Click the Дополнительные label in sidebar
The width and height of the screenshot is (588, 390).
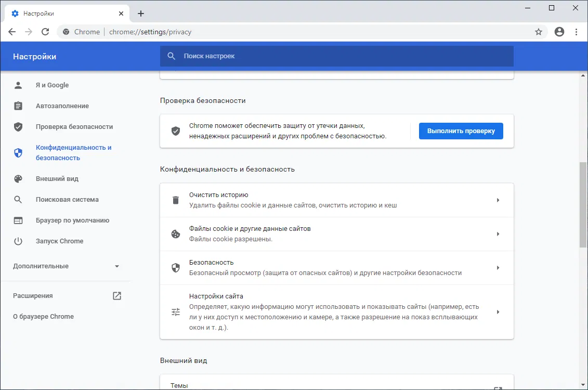41,266
